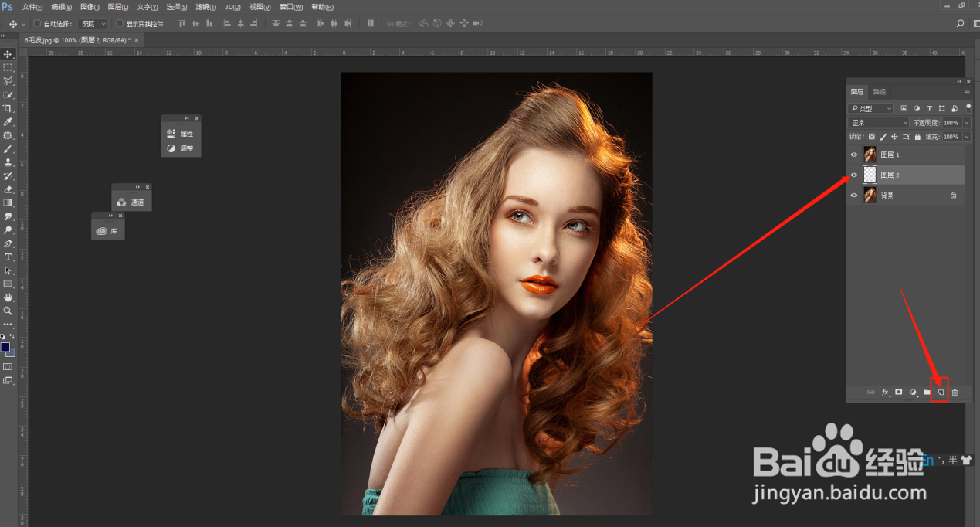Delete the current layer via trash icon
The image size is (980, 527).
[x=955, y=392]
